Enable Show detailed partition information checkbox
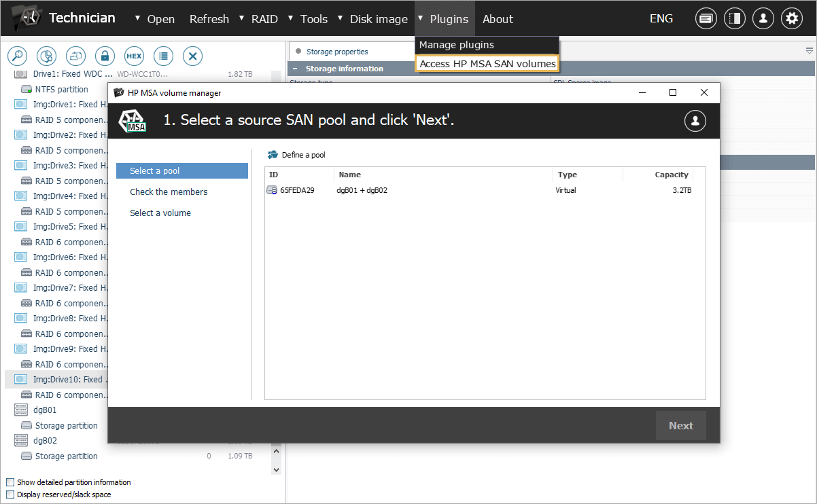The height and width of the screenshot is (504, 817). tap(10, 482)
